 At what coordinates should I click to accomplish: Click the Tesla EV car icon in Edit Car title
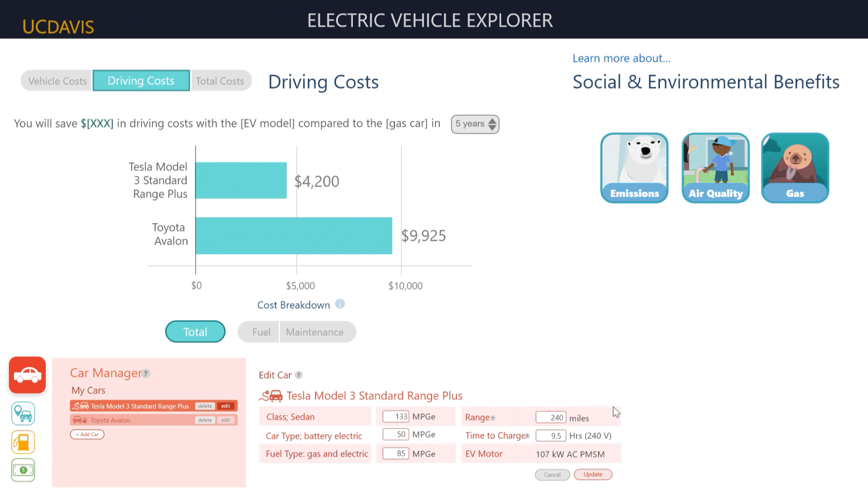coord(271,396)
